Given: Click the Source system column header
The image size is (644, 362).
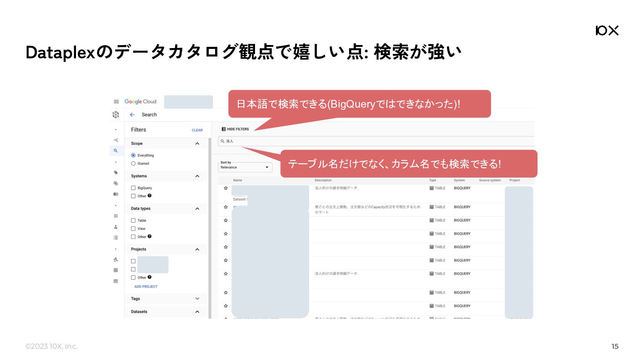Looking at the screenshot, I should pos(490,180).
